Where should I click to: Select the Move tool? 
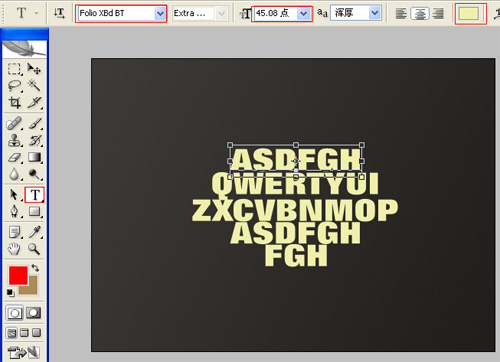tap(34, 69)
